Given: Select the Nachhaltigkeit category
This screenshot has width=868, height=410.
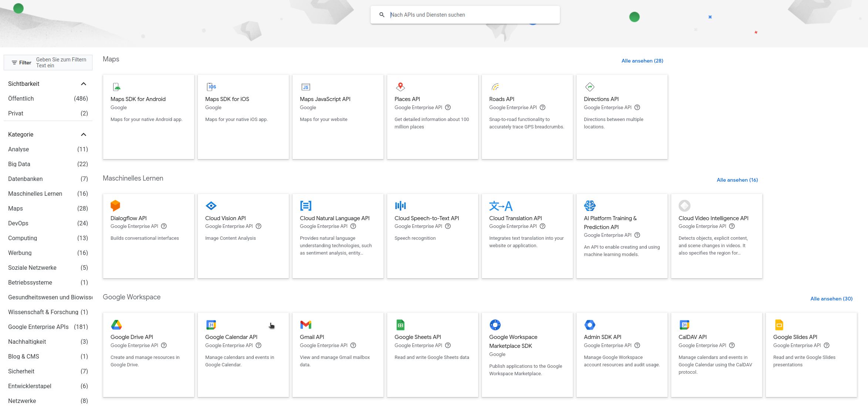Looking at the screenshot, I should pos(48,342).
